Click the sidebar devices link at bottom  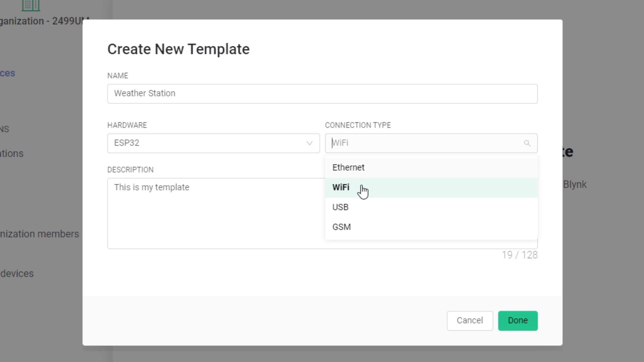[x=17, y=274]
